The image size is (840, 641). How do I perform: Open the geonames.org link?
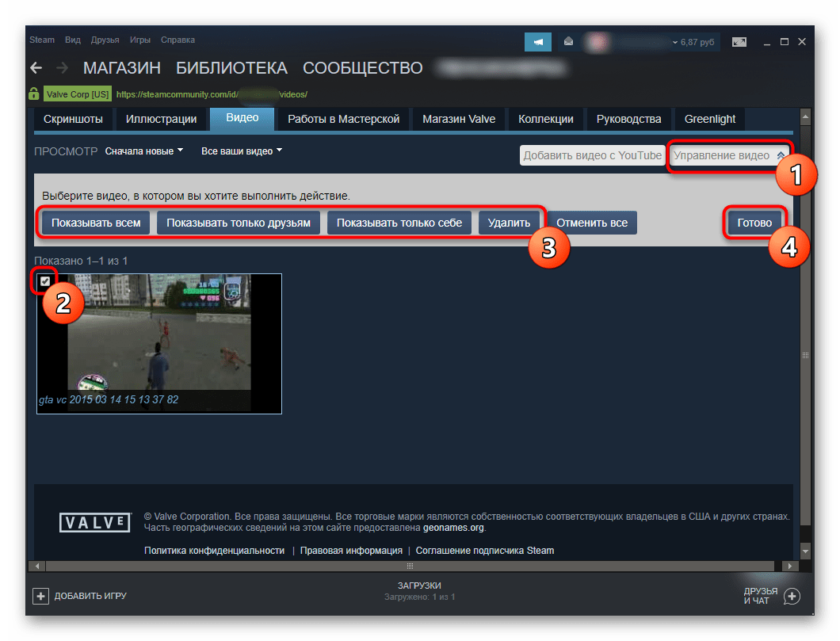click(x=453, y=528)
